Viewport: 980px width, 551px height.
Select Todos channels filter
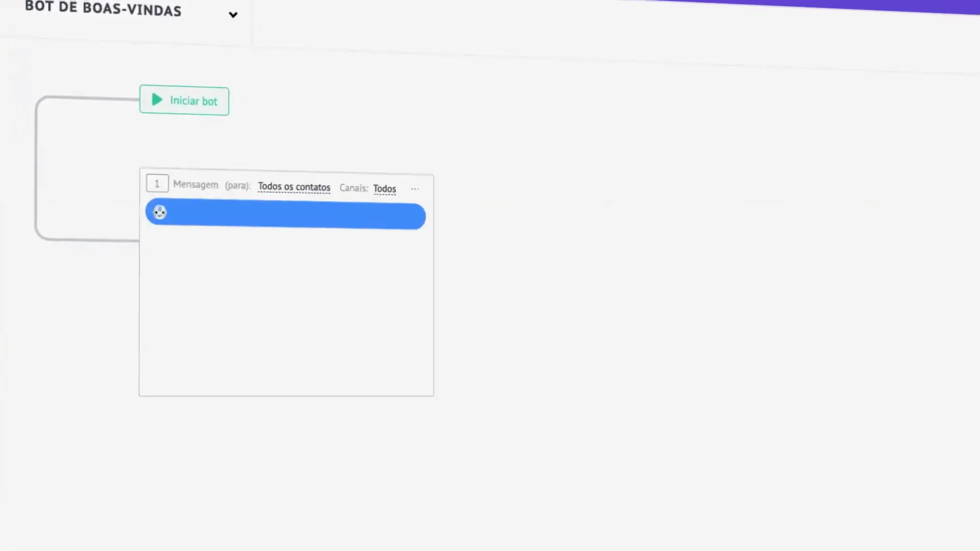384,188
